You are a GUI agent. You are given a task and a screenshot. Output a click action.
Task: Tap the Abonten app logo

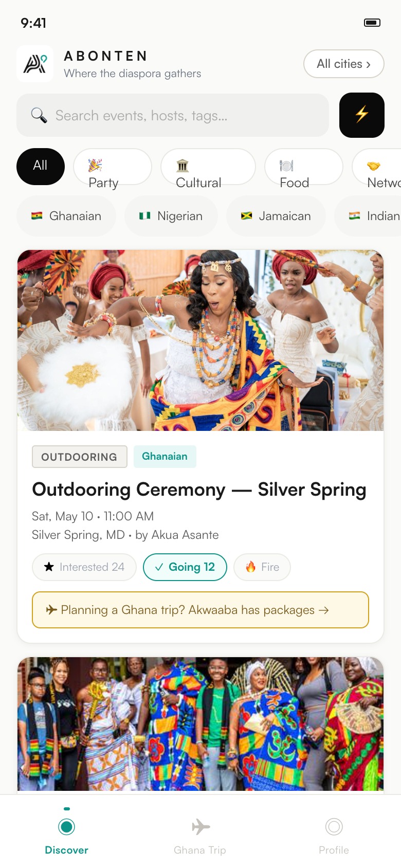[x=35, y=64]
